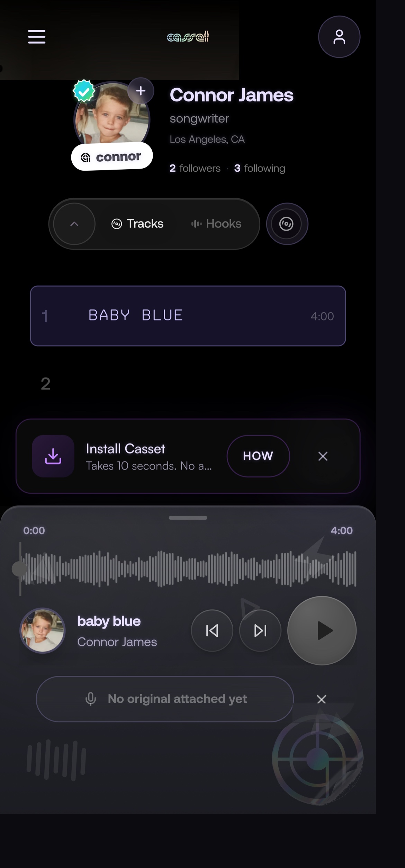Skip to next track

point(260,630)
